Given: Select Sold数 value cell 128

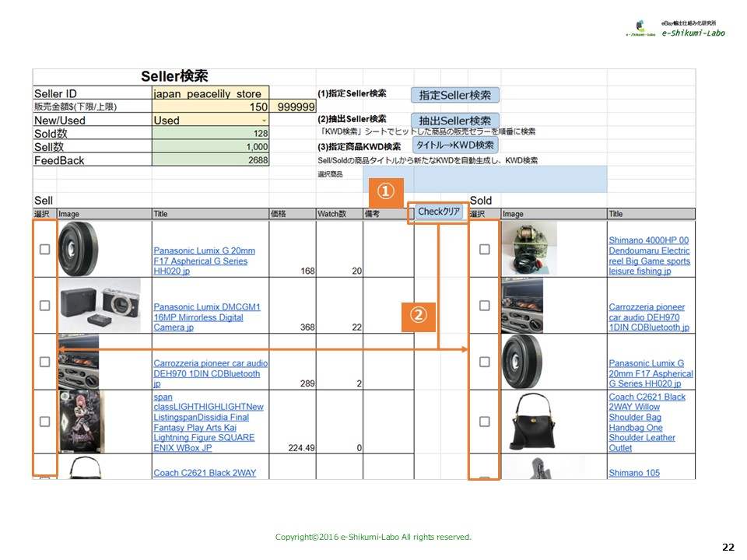Looking at the screenshot, I should (x=211, y=133).
